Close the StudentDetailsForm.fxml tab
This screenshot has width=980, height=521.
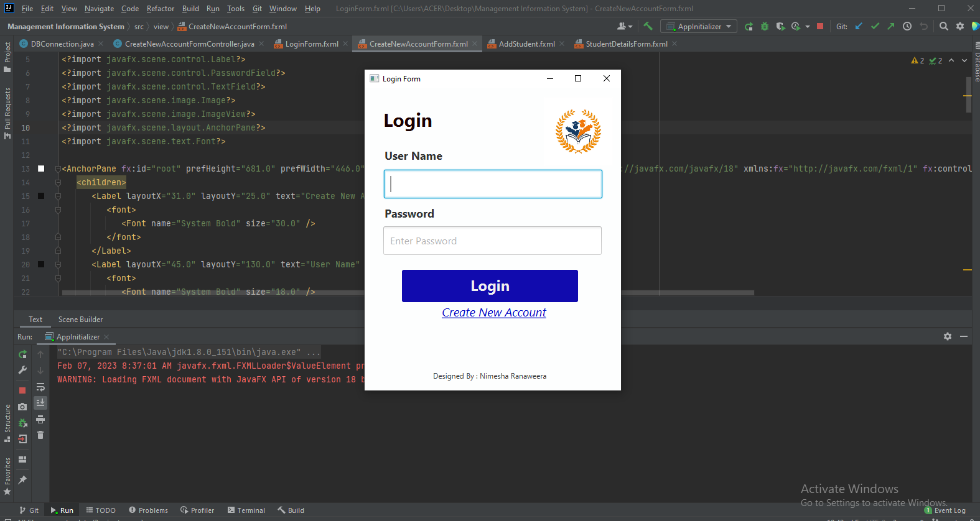point(674,44)
